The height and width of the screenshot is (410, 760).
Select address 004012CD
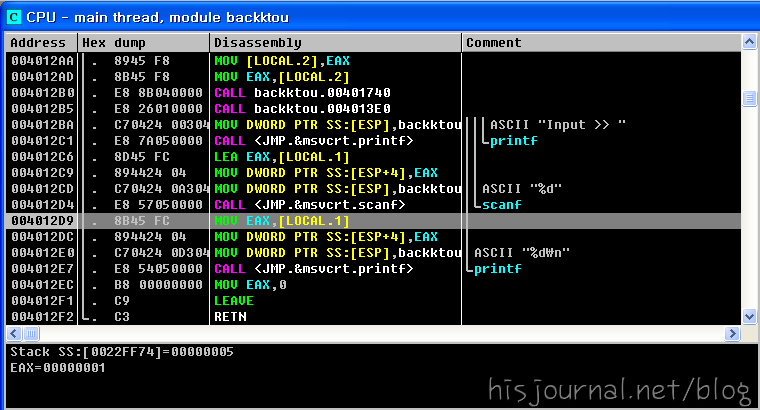43,189
